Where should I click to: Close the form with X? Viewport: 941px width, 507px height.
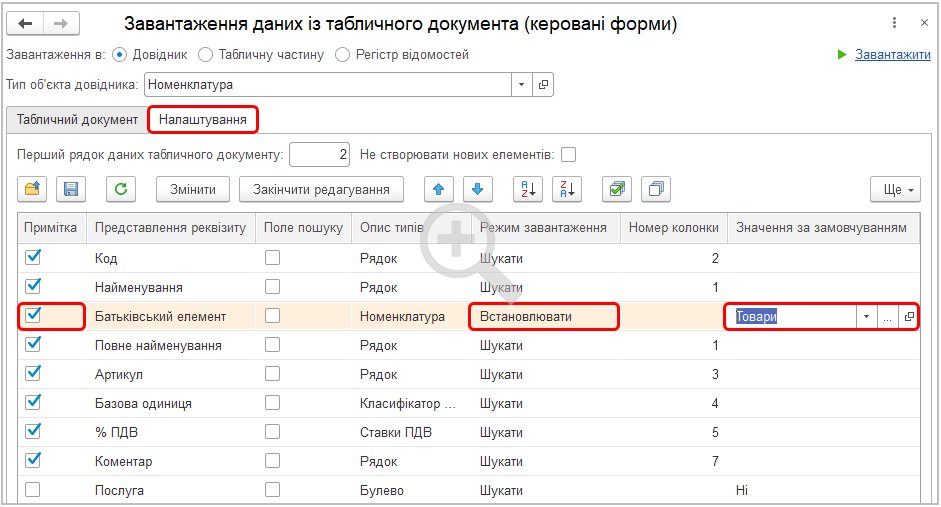pyautogui.click(x=924, y=23)
